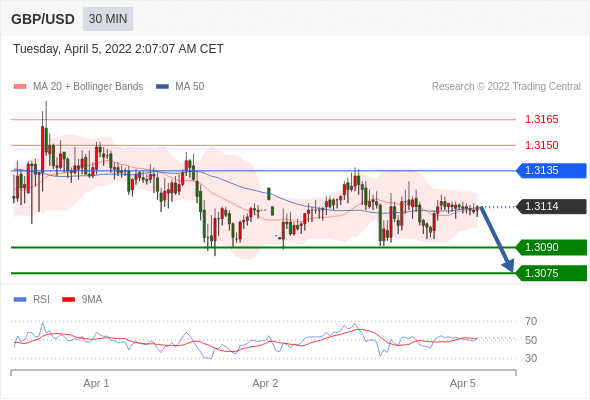Screen dimensions: 590x400
Task: Click the Apr 1 date axis label
Action: [x=96, y=383]
